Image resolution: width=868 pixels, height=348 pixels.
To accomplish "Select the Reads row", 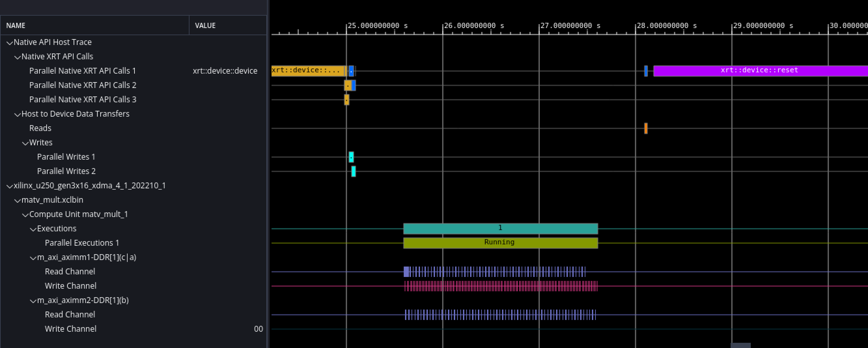I will coord(134,128).
